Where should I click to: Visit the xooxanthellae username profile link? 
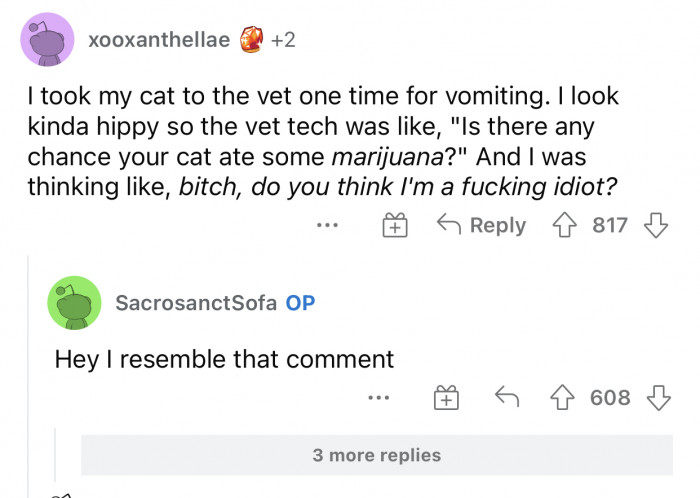(159, 40)
